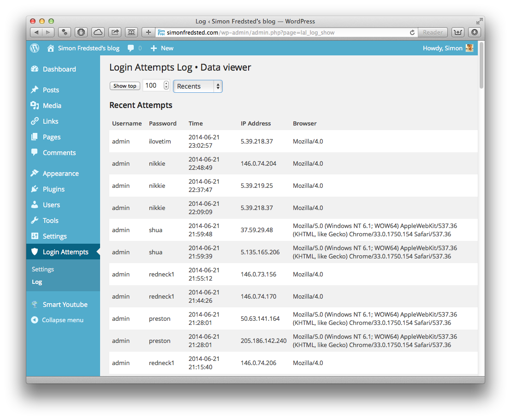Click the Collapse menu arrow icon
Screen dimensions: 511x420
[x=35, y=320]
